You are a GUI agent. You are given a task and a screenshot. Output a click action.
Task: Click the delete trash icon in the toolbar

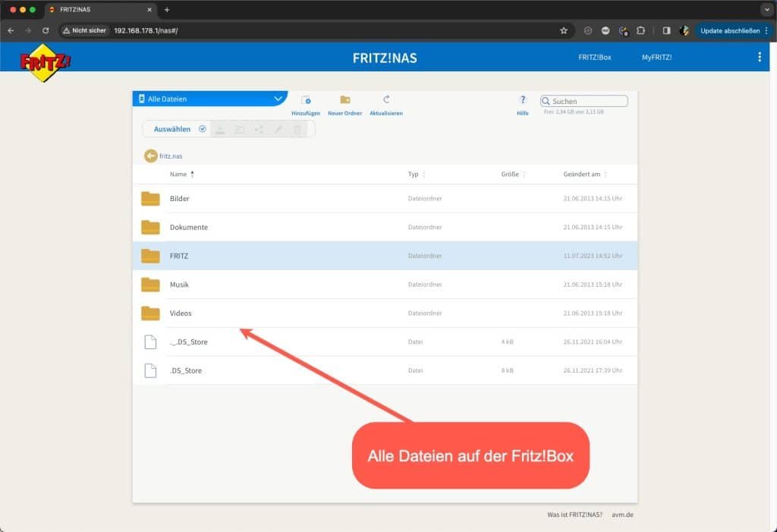(x=298, y=129)
